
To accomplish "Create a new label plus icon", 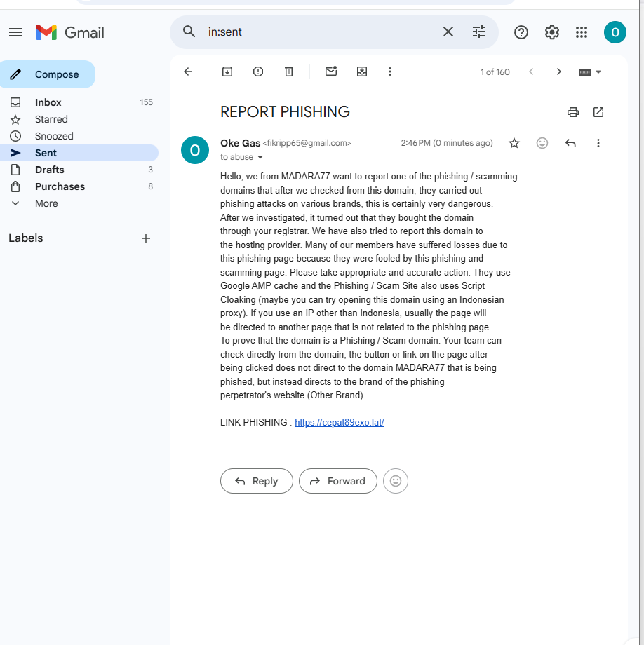I will [x=146, y=238].
